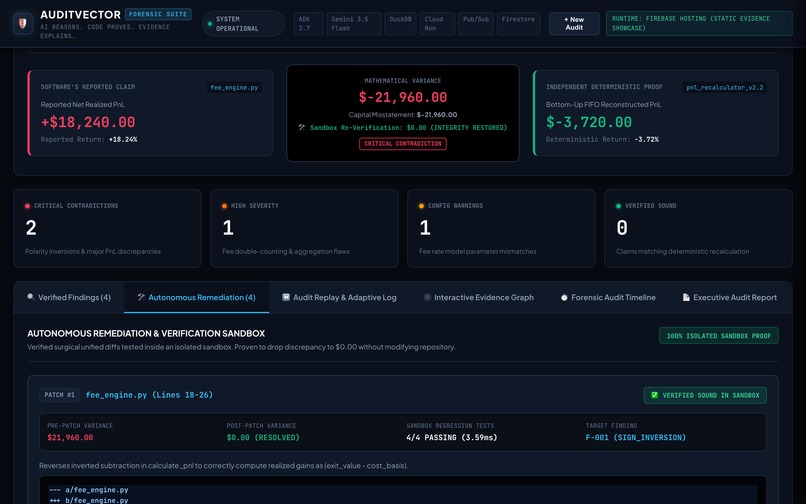Switch to Audit Replay & Adaptive Log tab

click(x=339, y=297)
